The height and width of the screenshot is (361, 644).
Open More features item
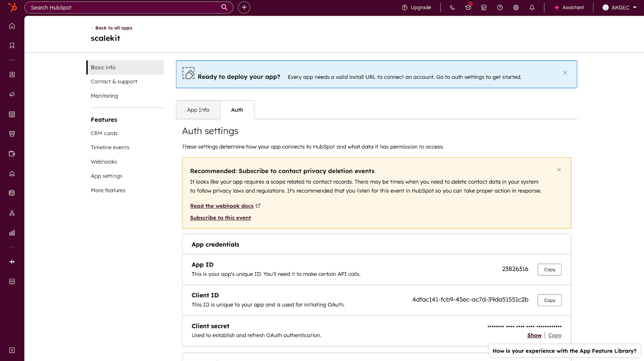coord(108,190)
